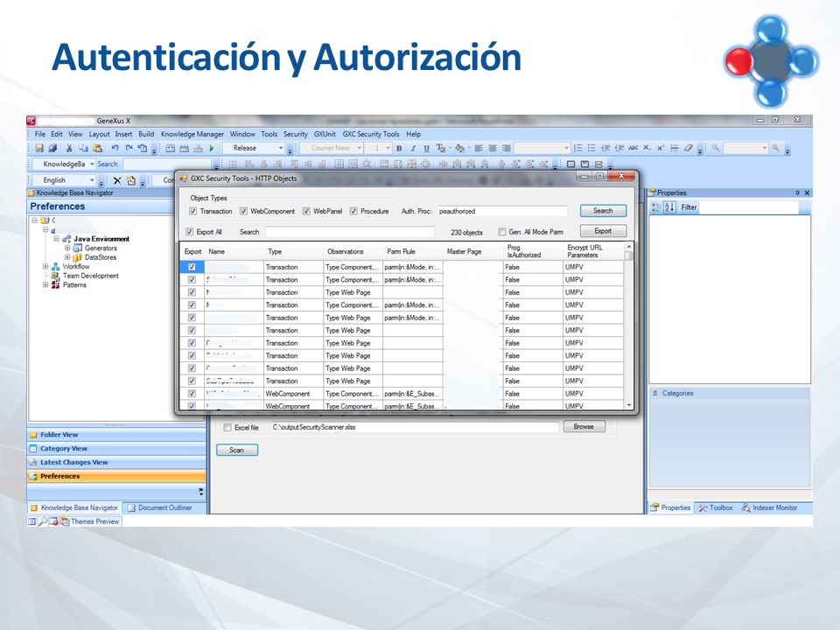Click the Paste clipboard icon

point(97,148)
